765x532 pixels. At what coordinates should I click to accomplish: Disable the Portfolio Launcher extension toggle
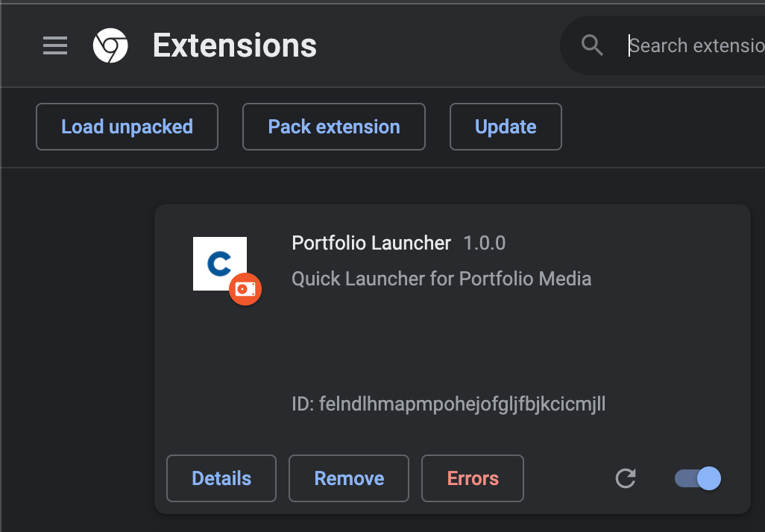click(x=698, y=478)
